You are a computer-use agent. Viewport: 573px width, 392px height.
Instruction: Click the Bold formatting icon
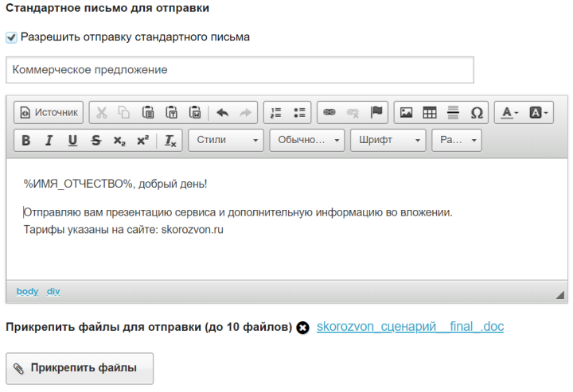[x=26, y=140]
